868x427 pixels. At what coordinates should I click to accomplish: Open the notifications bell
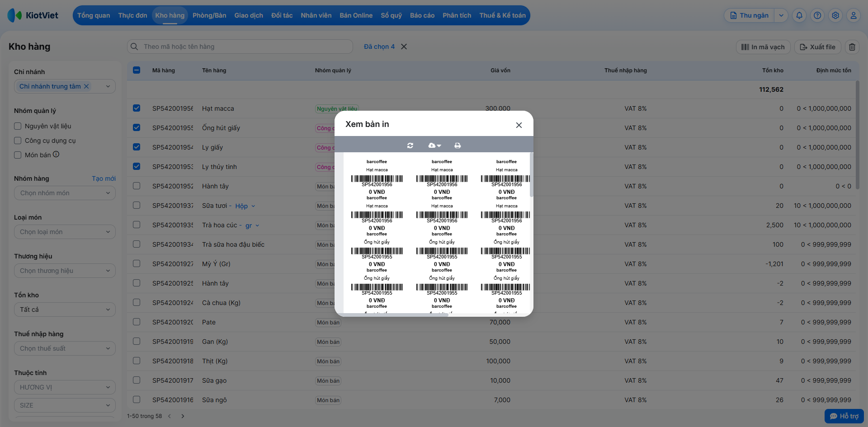[x=799, y=15]
